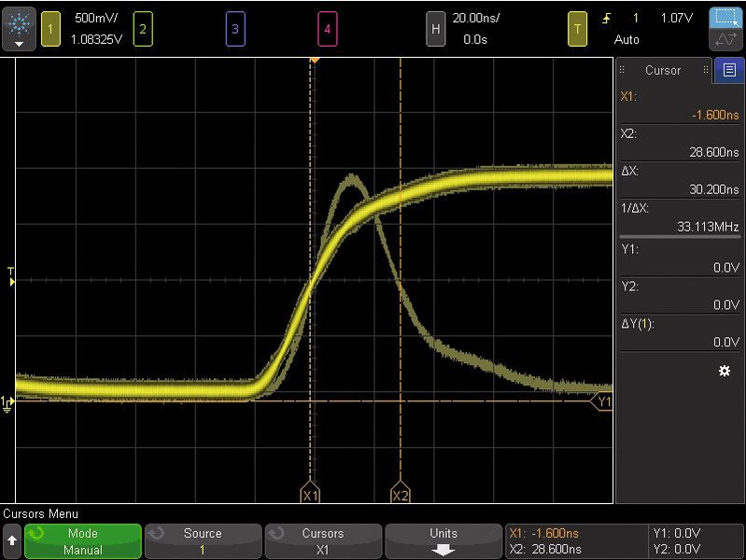Click the 1.07V trigger level value
Image resolution: width=746 pixels, height=560 pixels.
[677, 18]
